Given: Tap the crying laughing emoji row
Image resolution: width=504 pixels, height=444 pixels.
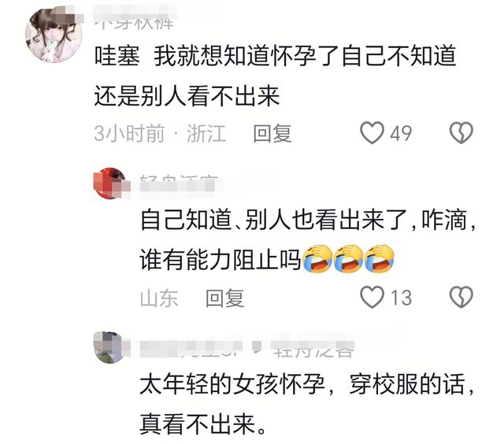Looking at the screenshot, I should click(x=348, y=259).
